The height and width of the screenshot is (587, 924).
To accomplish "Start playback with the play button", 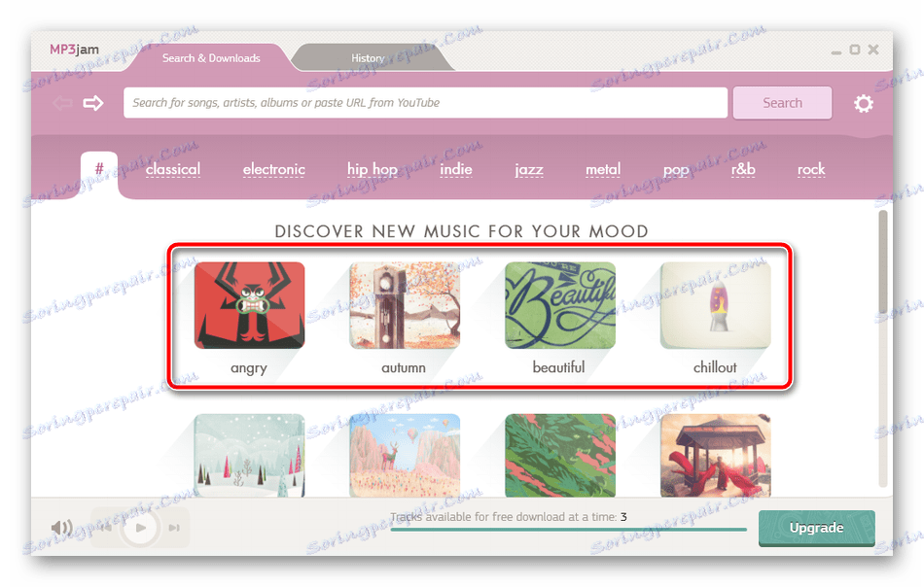I will (140, 528).
